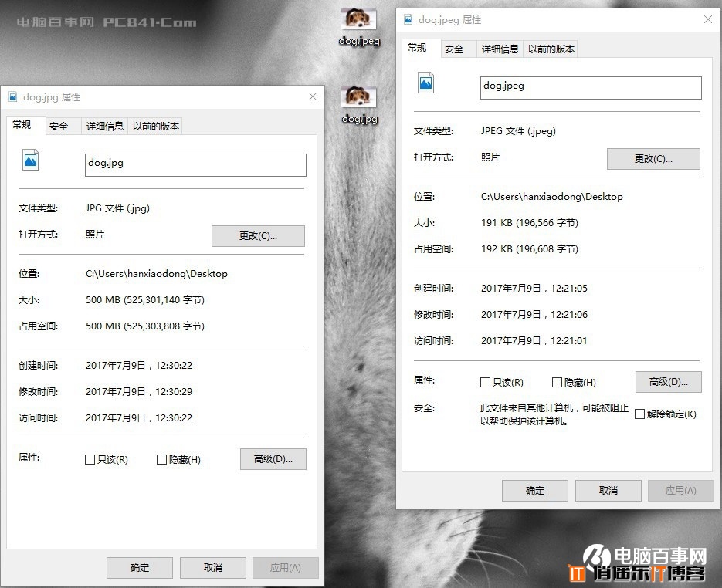Click location path in dog.jpg properties
This screenshot has height=588, width=722.
pyautogui.click(x=157, y=274)
